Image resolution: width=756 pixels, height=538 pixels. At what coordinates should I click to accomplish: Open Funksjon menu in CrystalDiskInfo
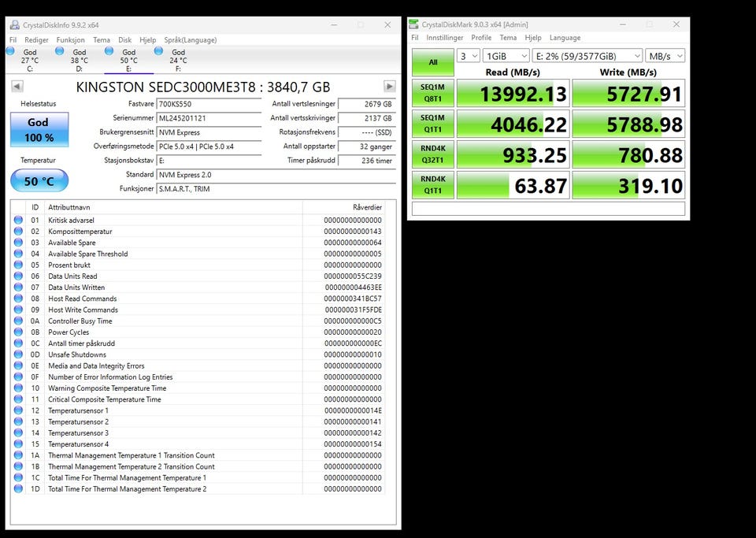pyautogui.click(x=70, y=40)
